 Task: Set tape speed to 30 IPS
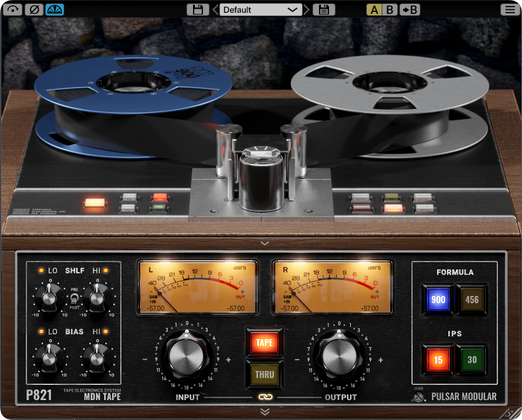(x=472, y=360)
